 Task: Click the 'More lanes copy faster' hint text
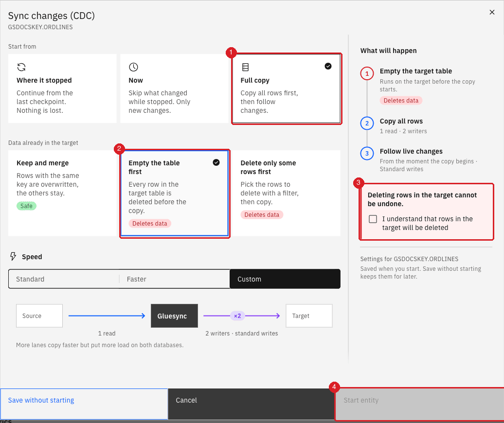[100, 345]
